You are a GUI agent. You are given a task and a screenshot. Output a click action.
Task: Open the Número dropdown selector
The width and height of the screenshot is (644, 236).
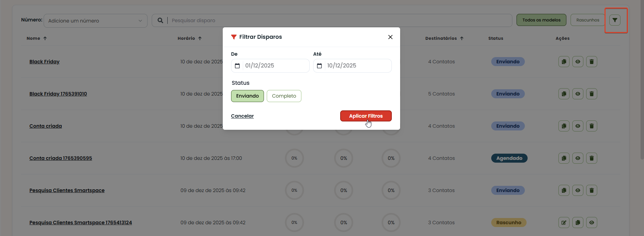95,21
